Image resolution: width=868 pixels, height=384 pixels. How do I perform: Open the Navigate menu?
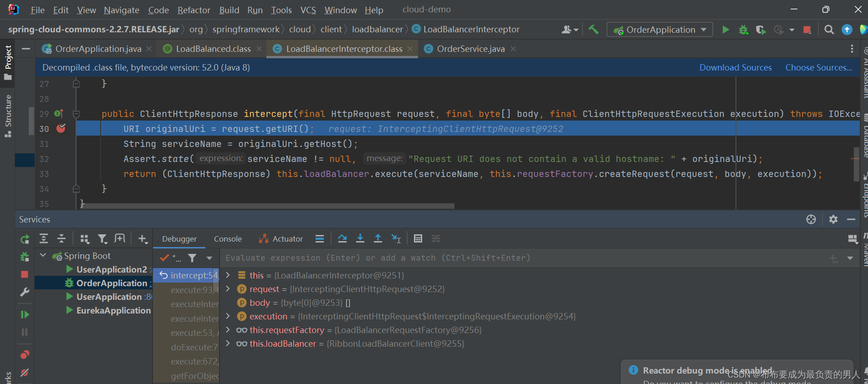[x=121, y=10]
